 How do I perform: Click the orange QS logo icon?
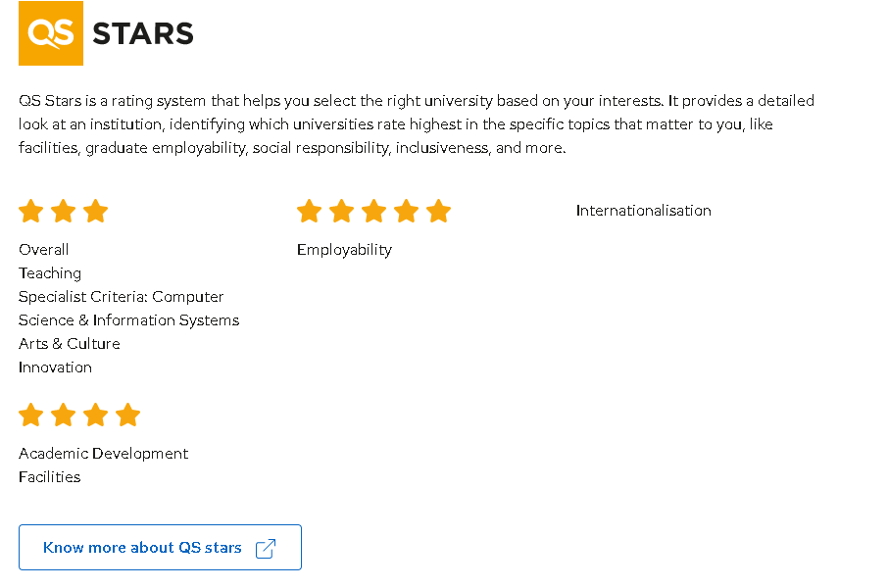(51, 33)
